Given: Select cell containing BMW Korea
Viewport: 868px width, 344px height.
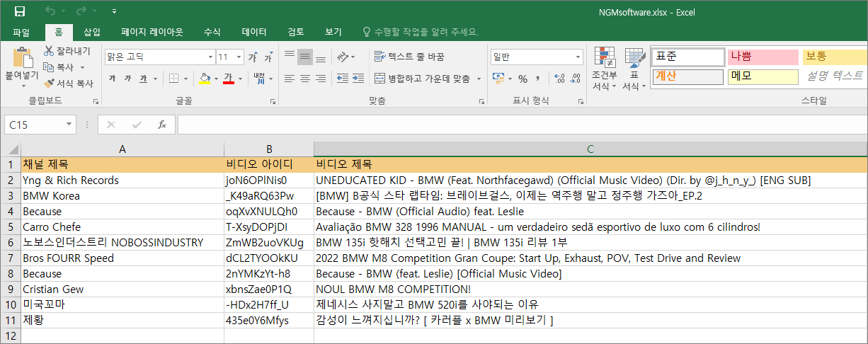Looking at the screenshot, I should tap(122, 196).
